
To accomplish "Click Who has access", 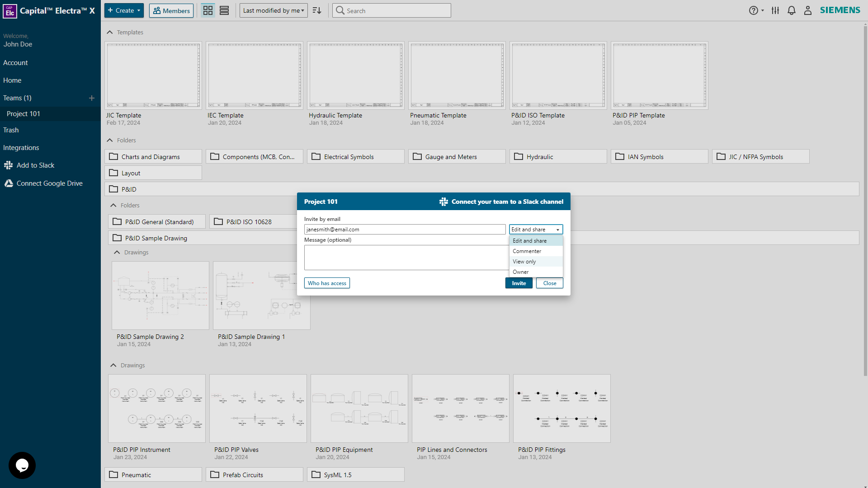I will click(327, 283).
